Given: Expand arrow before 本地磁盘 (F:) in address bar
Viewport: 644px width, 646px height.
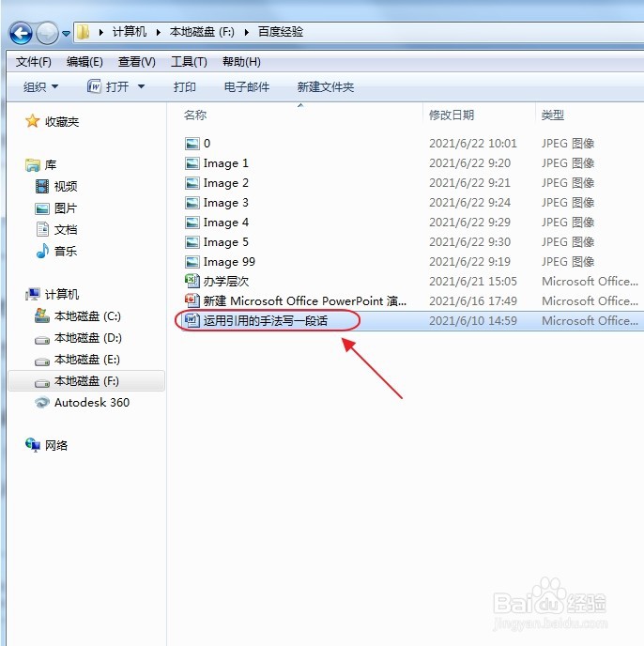Looking at the screenshot, I should click(x=159, y=32).
